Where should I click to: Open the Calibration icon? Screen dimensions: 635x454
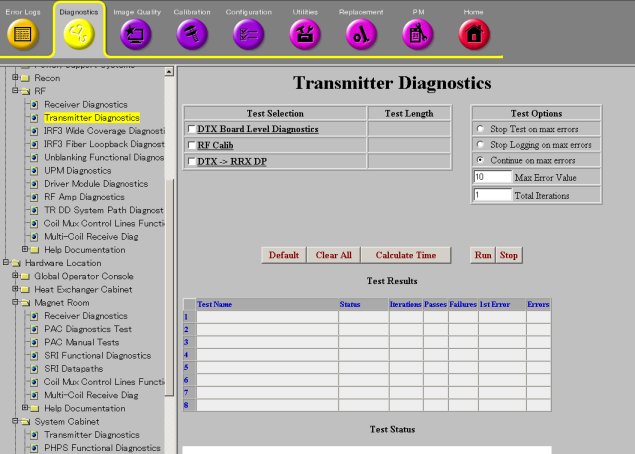pos(191,34)
